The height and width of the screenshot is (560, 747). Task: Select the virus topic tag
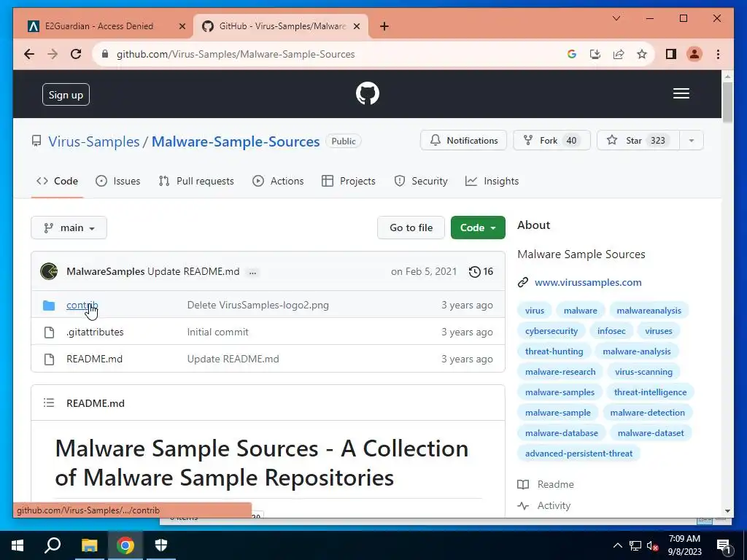[535, 311]
